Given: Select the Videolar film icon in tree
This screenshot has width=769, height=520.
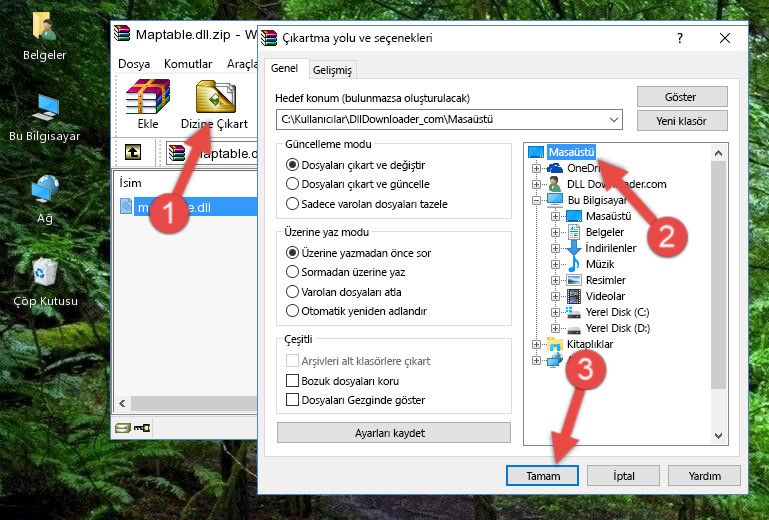Looking at the screenshot, I should click(x=574, y=296).
